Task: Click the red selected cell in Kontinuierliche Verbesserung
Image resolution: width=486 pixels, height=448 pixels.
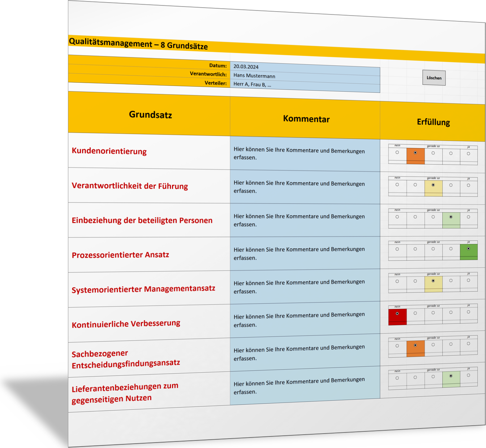Action: coord(397,317)
